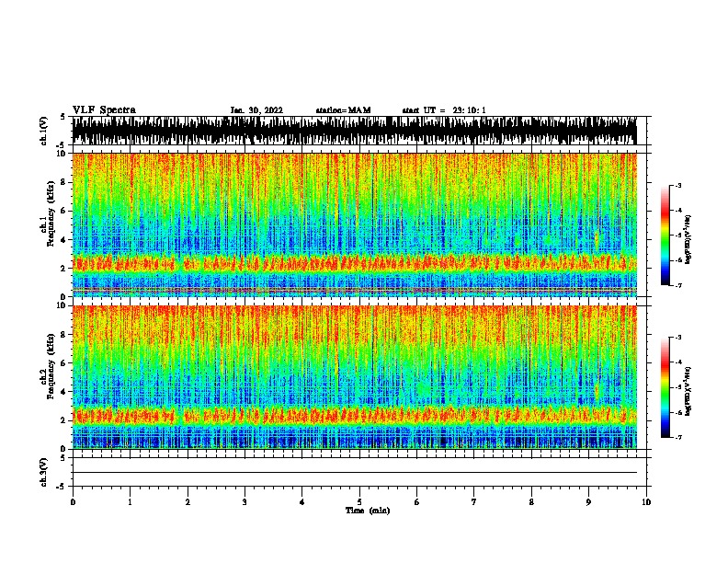728x563 pixels.
Task: Click the "5" tick on the ch.1(V) axis
Action: [63, 117]
